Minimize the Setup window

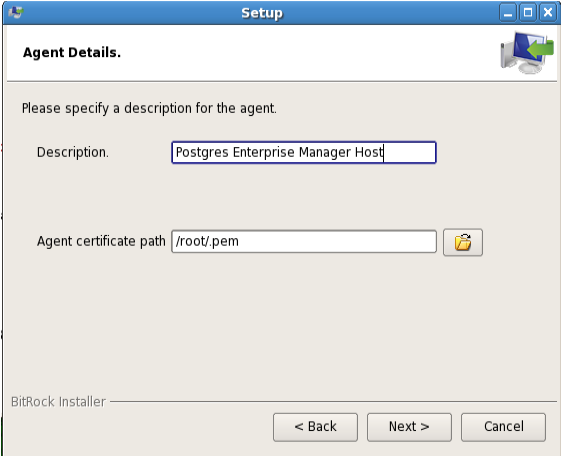pyautogui.click(x=508, y=13)
